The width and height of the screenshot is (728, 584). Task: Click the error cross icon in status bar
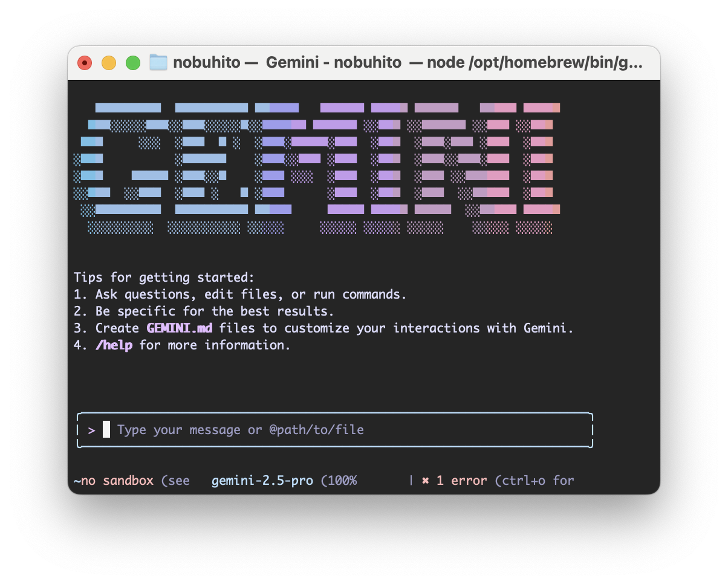click(x=425, y=480)
